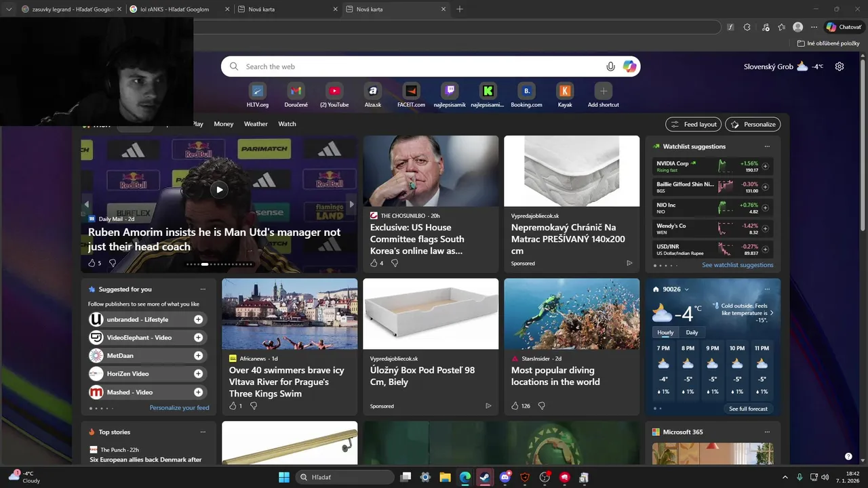Open the Doručené Gmail shortcut
Screen dimensions: 868x488
tap(296, 90)
